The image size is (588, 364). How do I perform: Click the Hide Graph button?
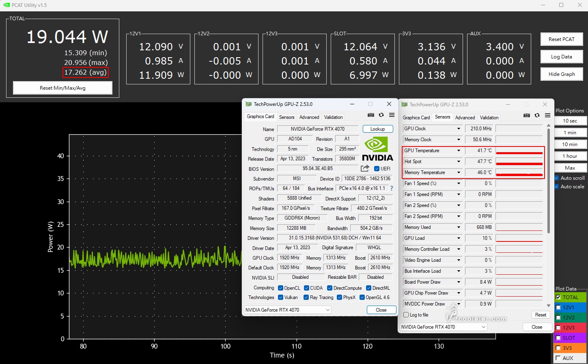click(x=562, y=74)
